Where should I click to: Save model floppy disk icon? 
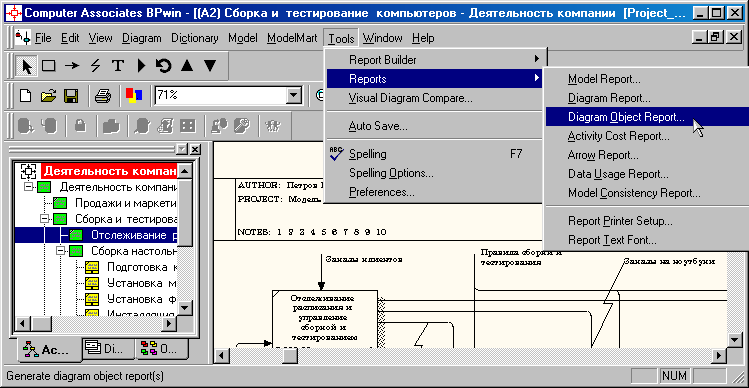click(72, 96)
